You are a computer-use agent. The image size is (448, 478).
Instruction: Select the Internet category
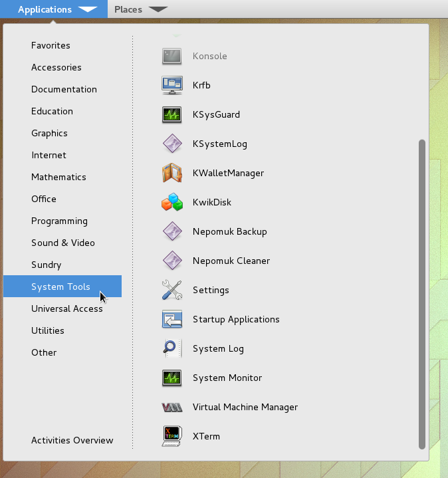[49, 155]
